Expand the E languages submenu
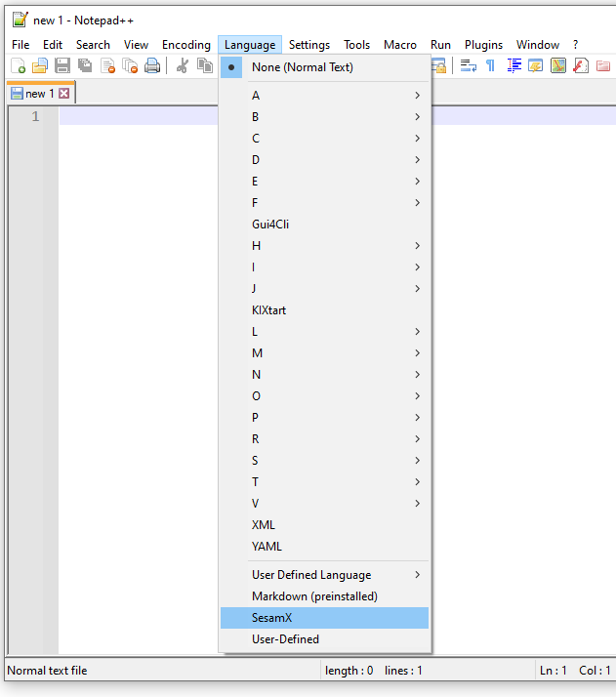The height and width of the screenshot is (697, 616). click(x=324, y=181)
